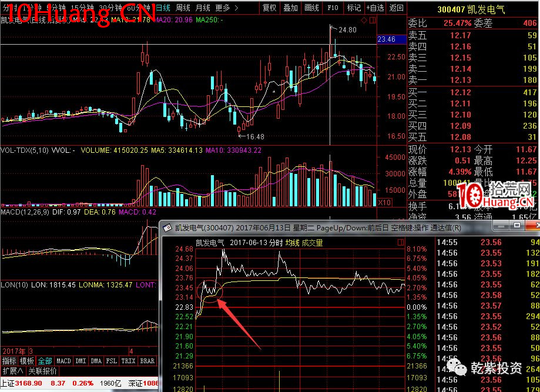The height and width of the screenshot is (392, 540).
Task: Open the 关联报价 related quotes tab
Action: [x=42, y=371]
